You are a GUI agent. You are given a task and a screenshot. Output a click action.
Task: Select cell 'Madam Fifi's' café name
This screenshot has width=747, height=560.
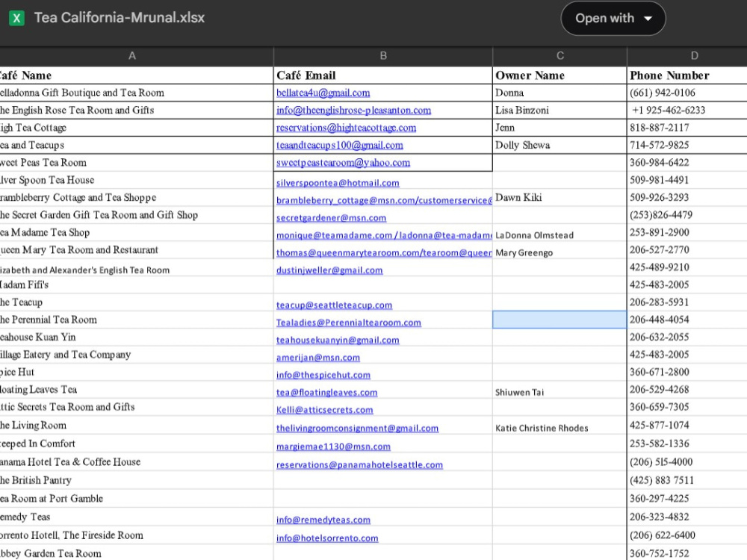[x=137, y=285]
